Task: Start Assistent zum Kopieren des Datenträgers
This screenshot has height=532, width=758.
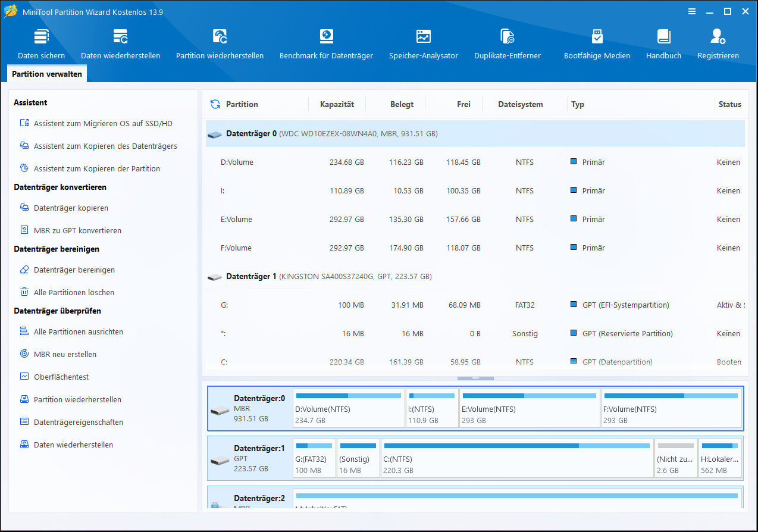Action: (x=99, y=146)
